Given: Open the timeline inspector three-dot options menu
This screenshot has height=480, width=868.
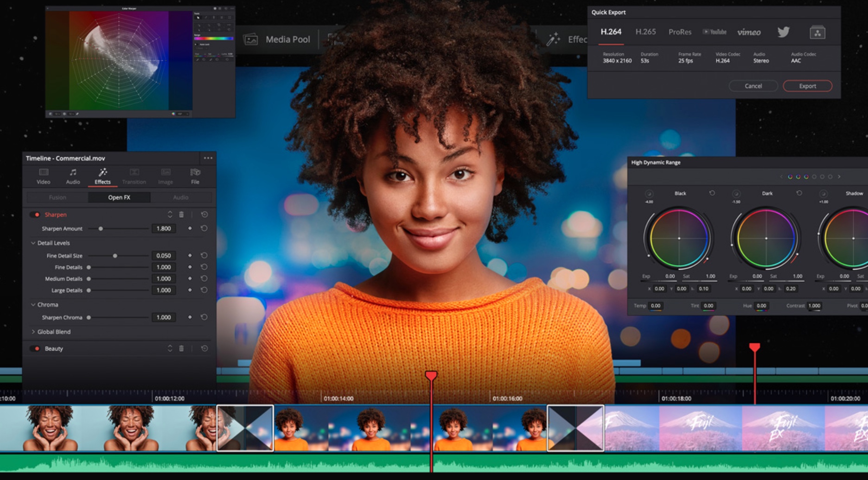Looking at the screenshot, I should pyautogui.click(x=208, y=158).
